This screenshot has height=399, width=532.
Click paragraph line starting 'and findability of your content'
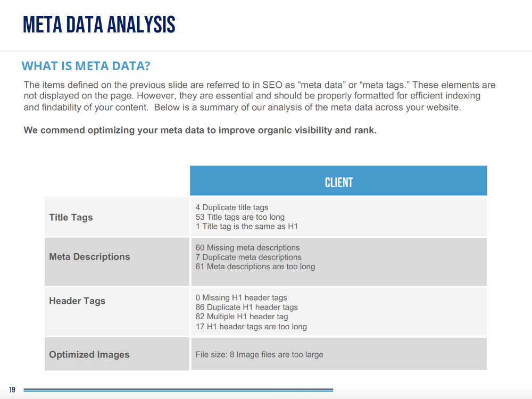point(243,107)
